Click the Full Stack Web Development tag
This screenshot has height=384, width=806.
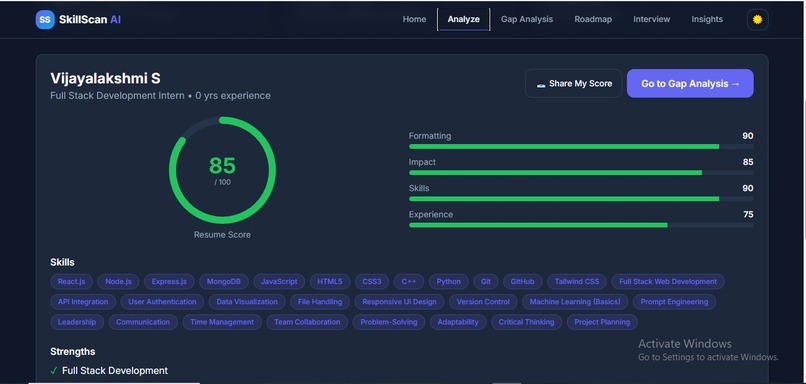668,282
